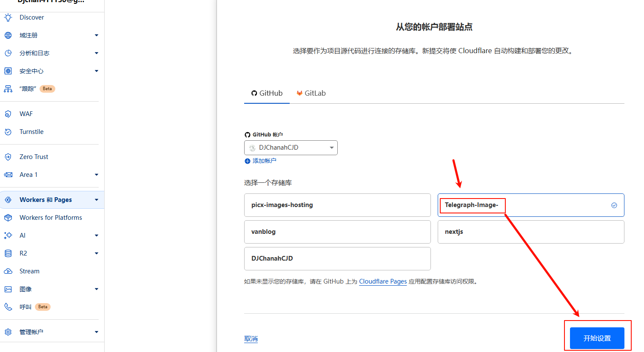The image size is (644, 352).
Task: Click the 图像 picture icon
Action: coord(8,289)
